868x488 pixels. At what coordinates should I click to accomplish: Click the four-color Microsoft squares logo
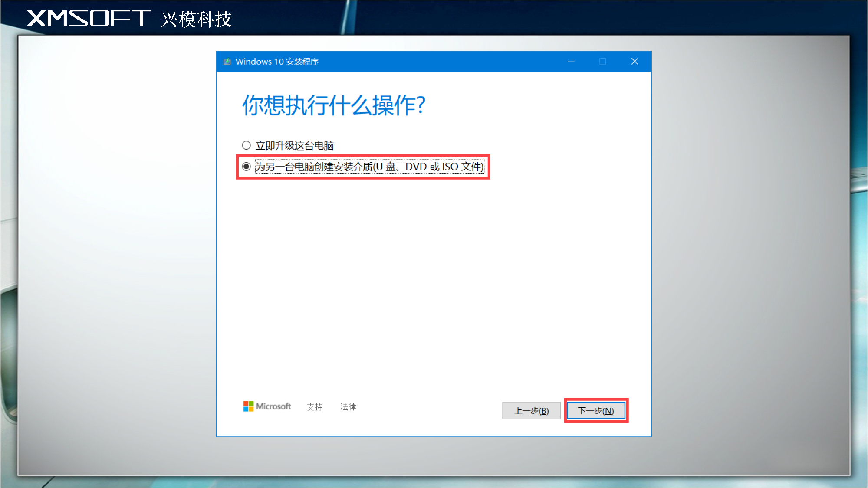tap(248, 406)
